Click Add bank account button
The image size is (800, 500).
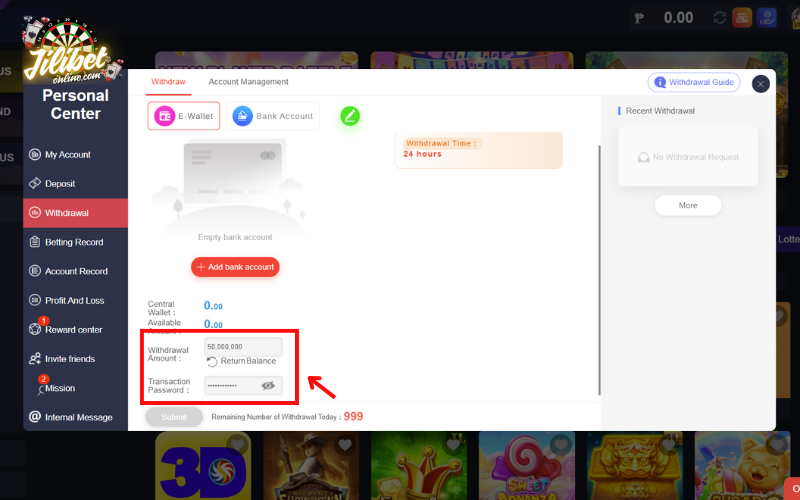click(235, 267)
